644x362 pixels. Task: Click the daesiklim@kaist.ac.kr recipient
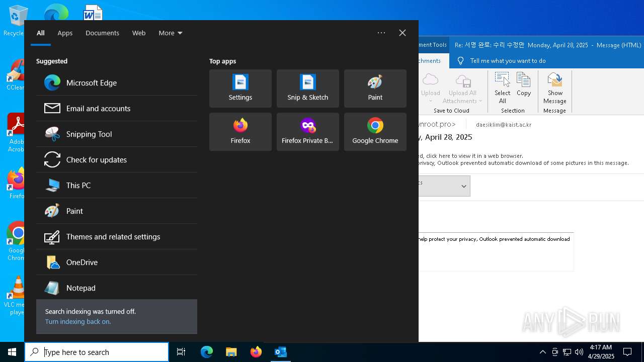(x=504, y=124)
